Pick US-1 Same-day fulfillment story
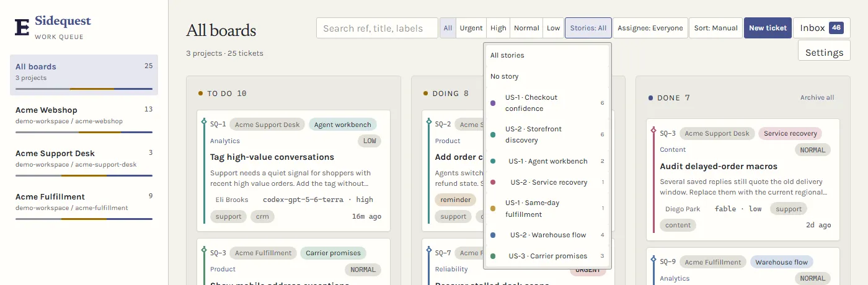Image resolution: width=868 pixels, height=285 pixels. pos(547,209)
